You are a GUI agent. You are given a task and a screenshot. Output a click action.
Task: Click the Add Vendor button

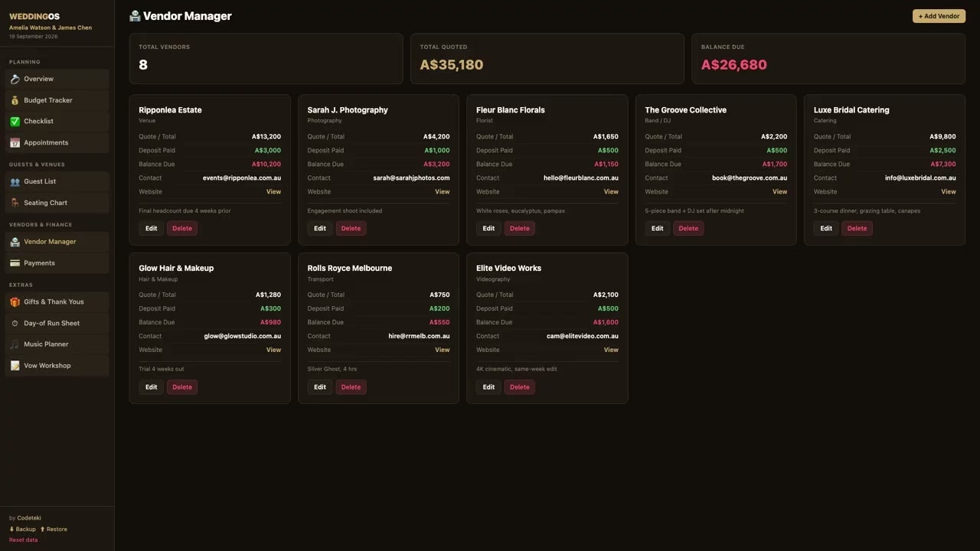point(939,16)
